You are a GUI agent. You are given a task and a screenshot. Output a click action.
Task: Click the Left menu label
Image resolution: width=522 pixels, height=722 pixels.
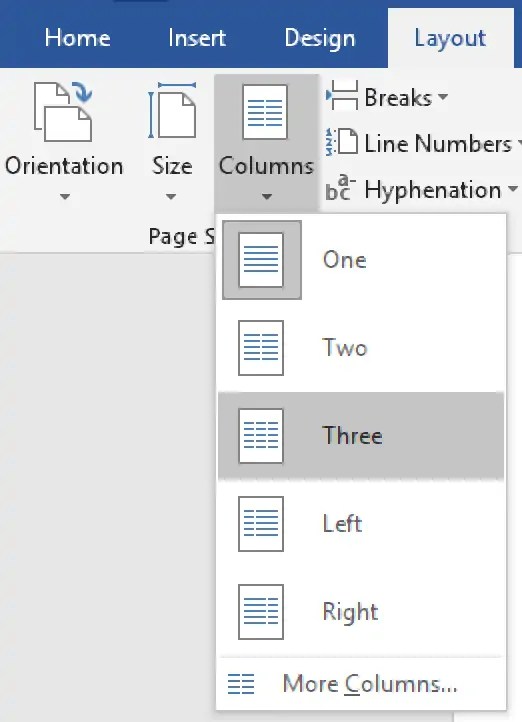click(342, 524)
